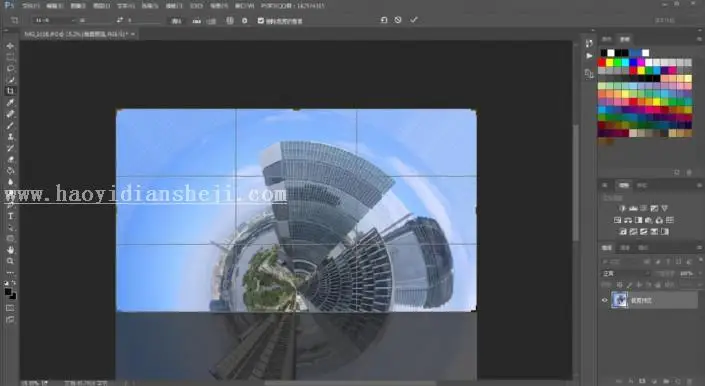The width and height of the screenshot is (705, 386).
Task: Select the Zoom magnifier tool
Action: 10,261
